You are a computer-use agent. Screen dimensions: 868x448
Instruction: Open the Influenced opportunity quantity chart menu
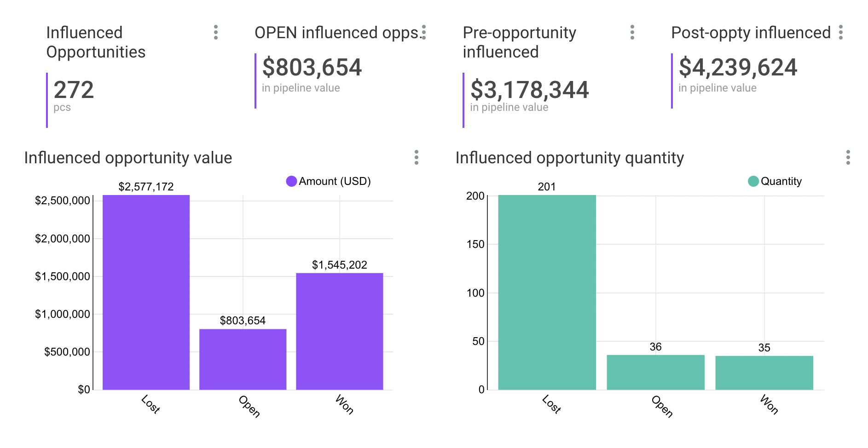coord(847,157)
